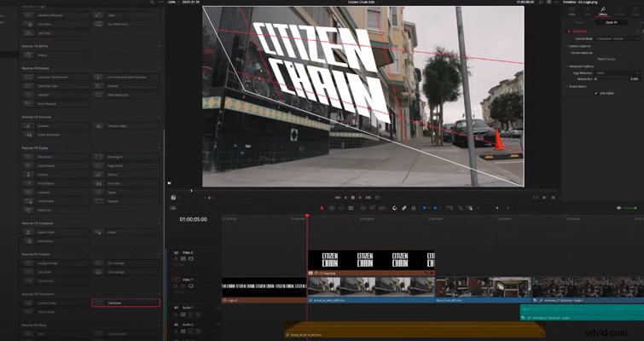Adjust the timeline volume slider
This screenshot has width=644, height=341.
[x=630, y=208]
